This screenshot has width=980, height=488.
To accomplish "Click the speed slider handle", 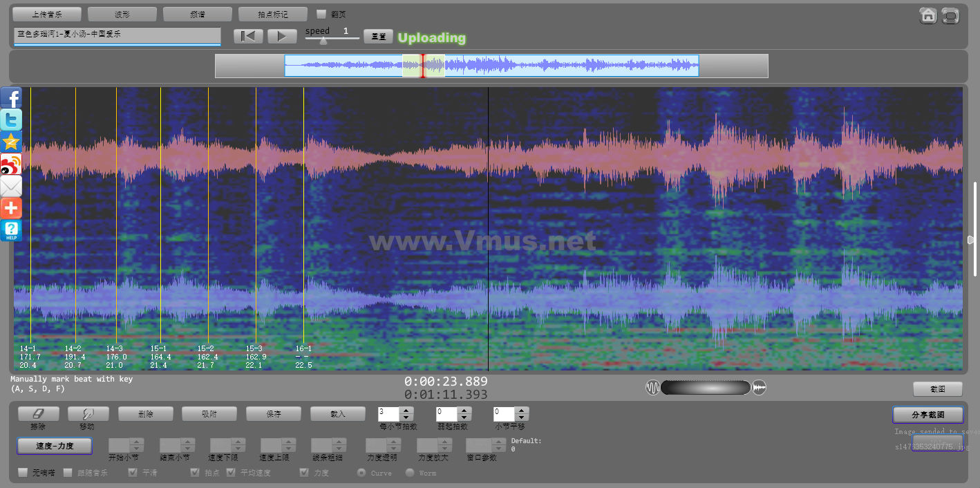I will tap(323, 40).
